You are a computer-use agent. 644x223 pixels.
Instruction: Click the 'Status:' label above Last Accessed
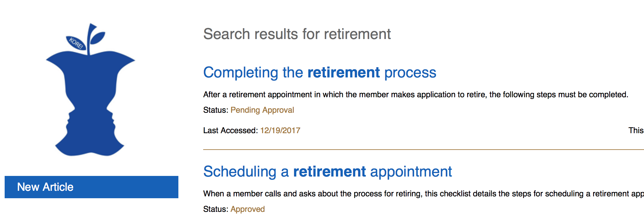[216, 110]
